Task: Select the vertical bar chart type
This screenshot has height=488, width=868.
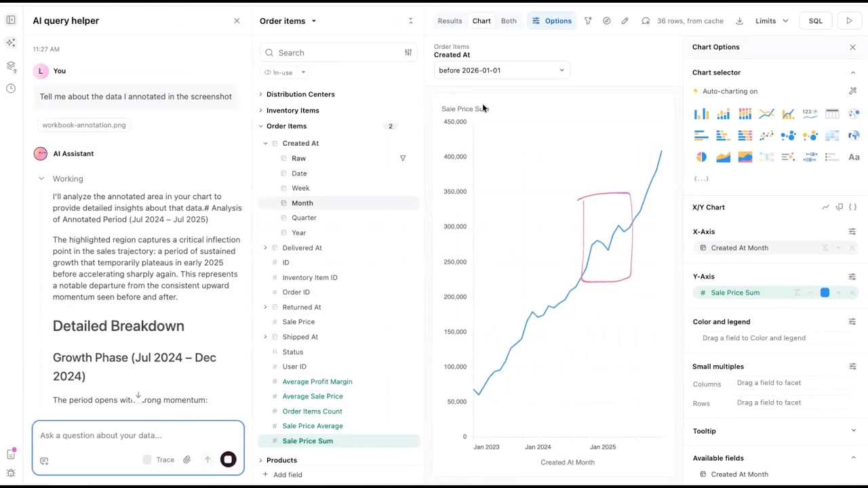Action: pos(701,114)
